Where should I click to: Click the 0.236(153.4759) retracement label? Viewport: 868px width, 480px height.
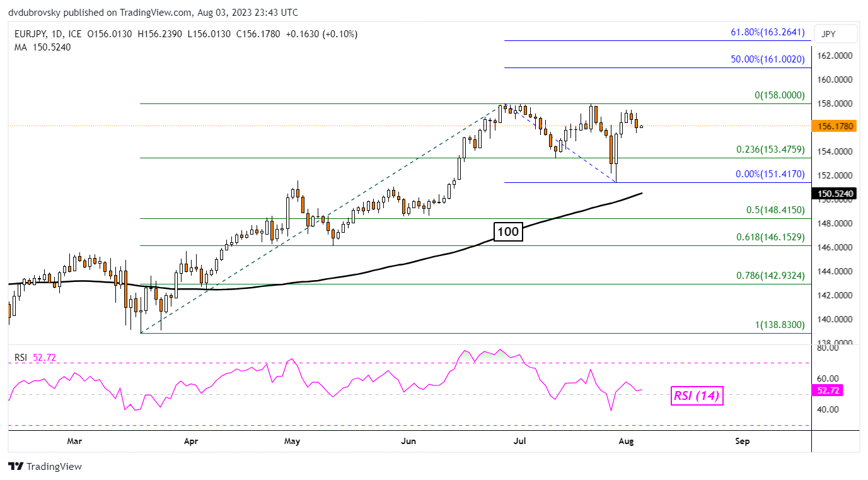pos(771,149)
